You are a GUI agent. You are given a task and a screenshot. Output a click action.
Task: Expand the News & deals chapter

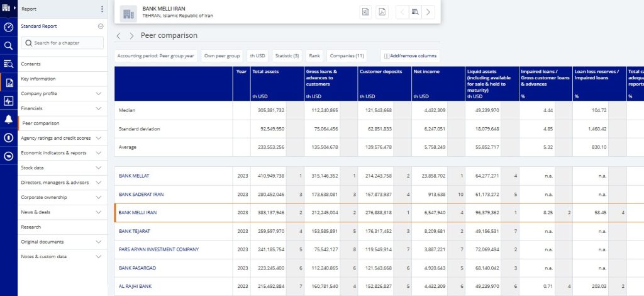click(x=99, y=212)
